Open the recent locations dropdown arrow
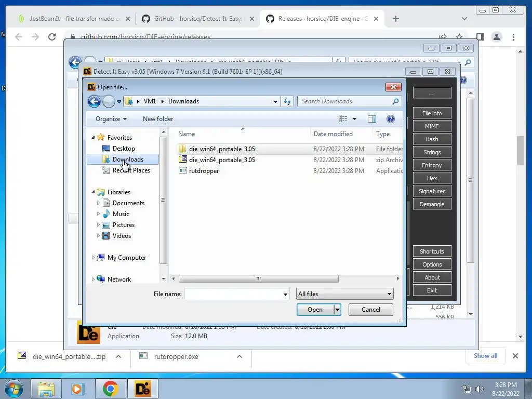 [119, 101]
